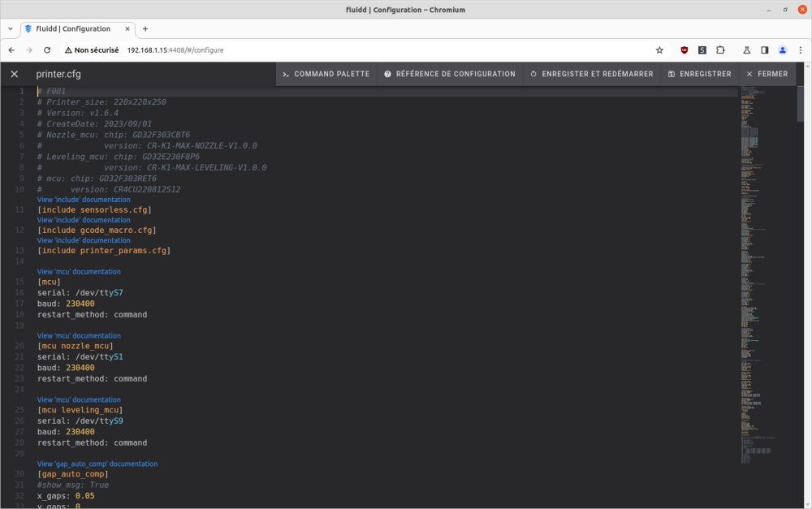This screenshot has height=509, width=812.
Task: Open mcu documentation above nozzle_mcu
Action: click(79, 335)
